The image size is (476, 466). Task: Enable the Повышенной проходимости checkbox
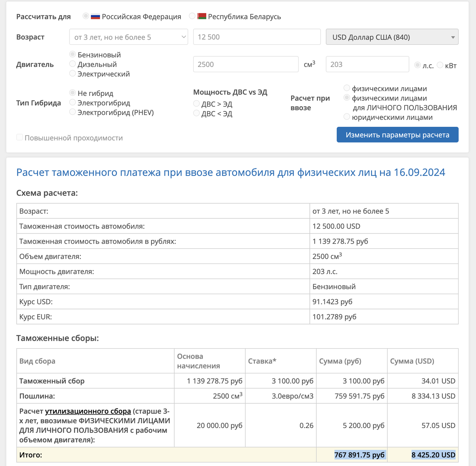pos(19,138)
